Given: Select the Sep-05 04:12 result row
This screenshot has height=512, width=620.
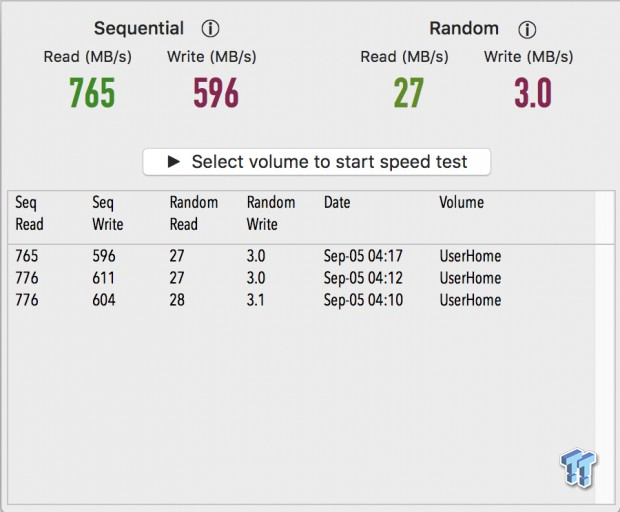Looking at the screenshot, I should point(301,278).
